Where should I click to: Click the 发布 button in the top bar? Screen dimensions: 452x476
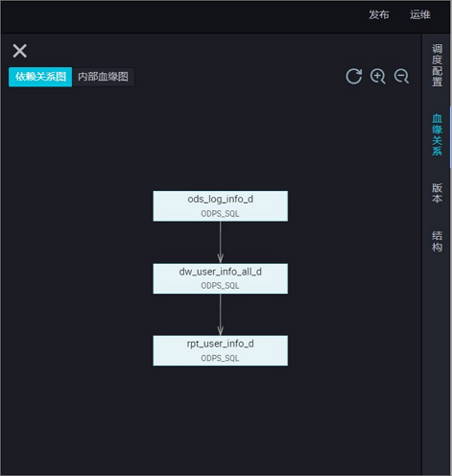379,14
